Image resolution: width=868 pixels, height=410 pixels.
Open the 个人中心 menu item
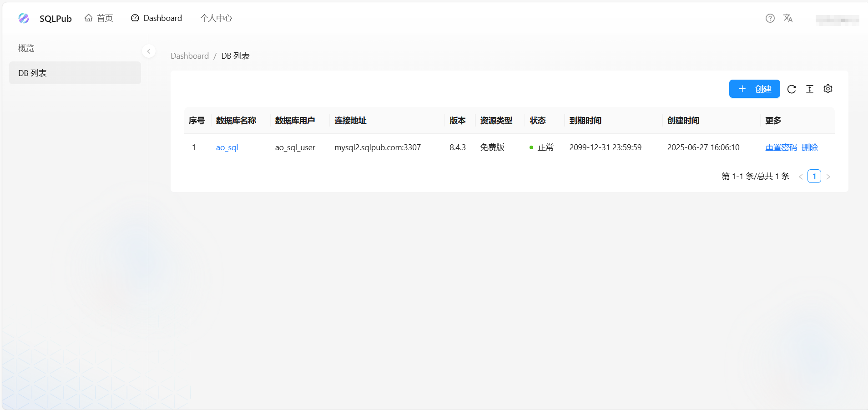pos(216,18)
